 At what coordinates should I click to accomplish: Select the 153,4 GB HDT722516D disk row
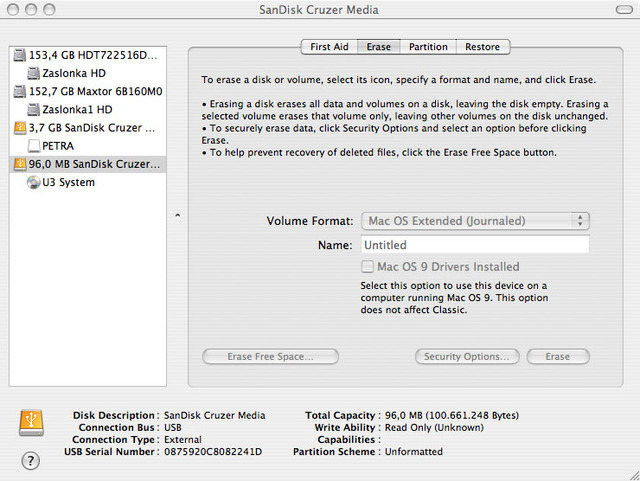88,55
